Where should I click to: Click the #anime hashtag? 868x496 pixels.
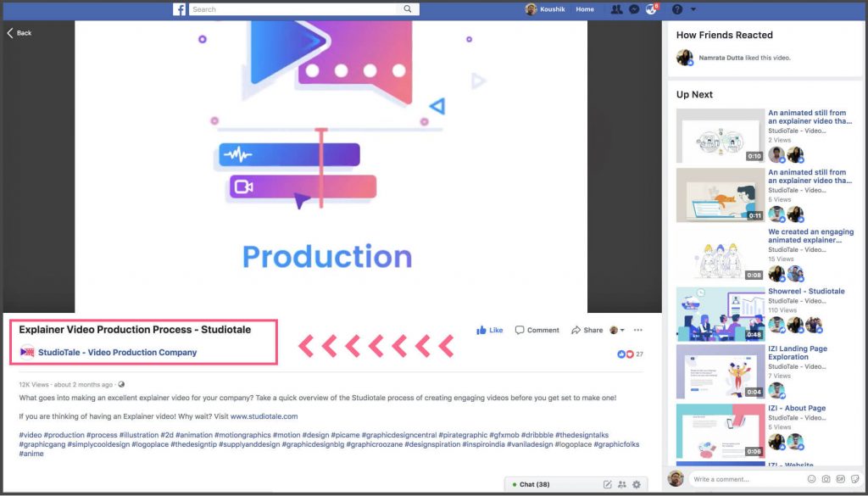(x=31, y=454)
